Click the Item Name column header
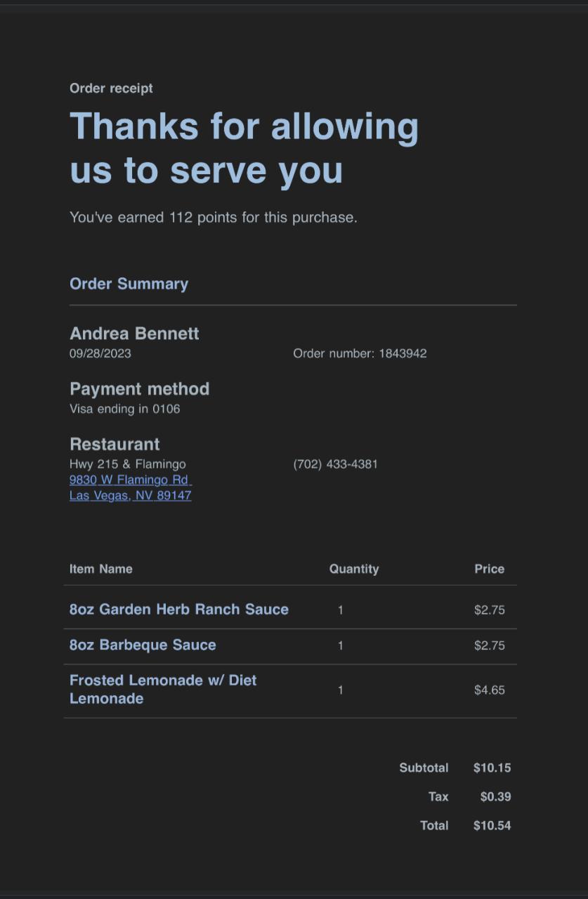This screenshot has width=588, height=899. pos(100,569)
